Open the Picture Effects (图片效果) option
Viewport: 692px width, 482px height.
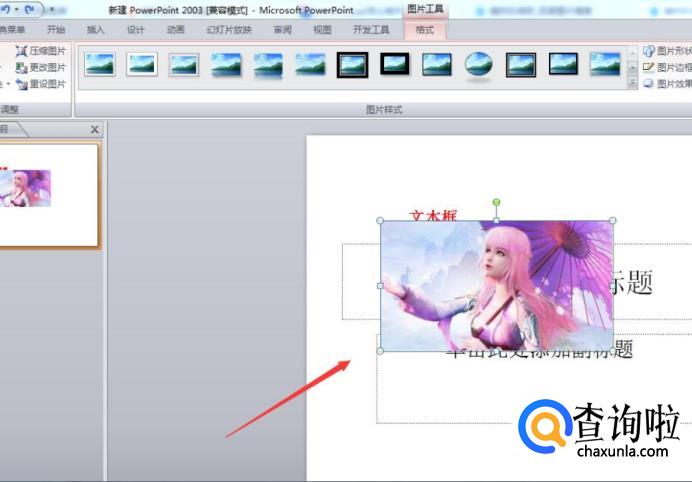(667, 83)
